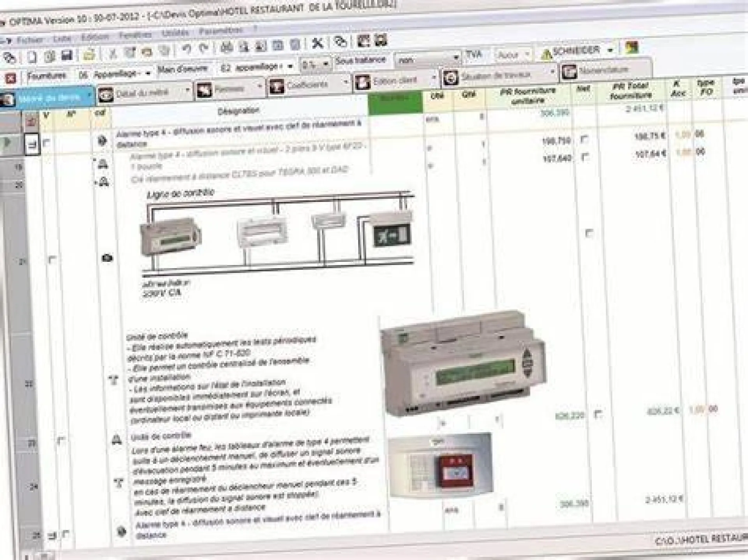Toggle Net checkbox on 107,640 row
The width and height of the screenshot is (748, 560).
click(x=585, y=157)
